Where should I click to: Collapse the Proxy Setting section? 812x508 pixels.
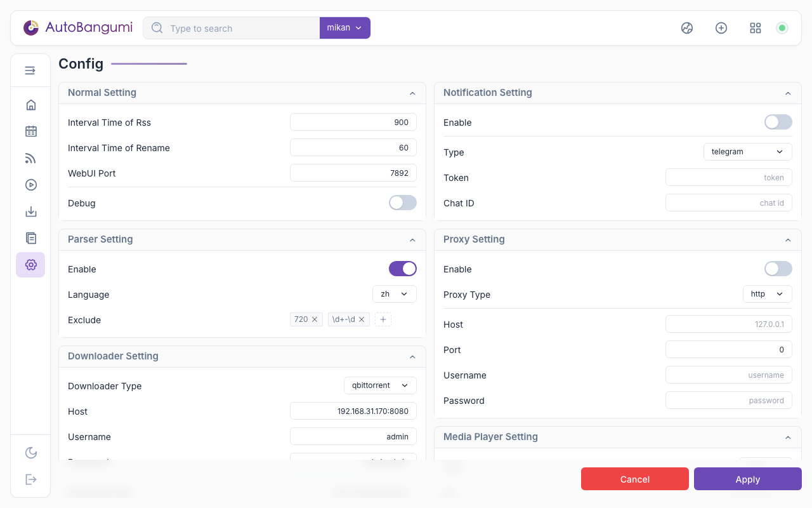coord(788,240)
